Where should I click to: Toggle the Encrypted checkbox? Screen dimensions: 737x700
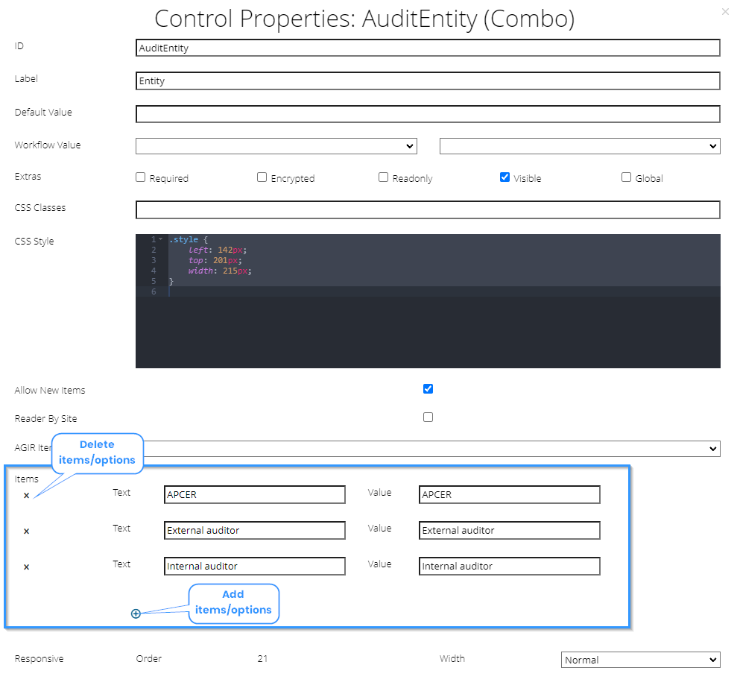pos(262,177)
